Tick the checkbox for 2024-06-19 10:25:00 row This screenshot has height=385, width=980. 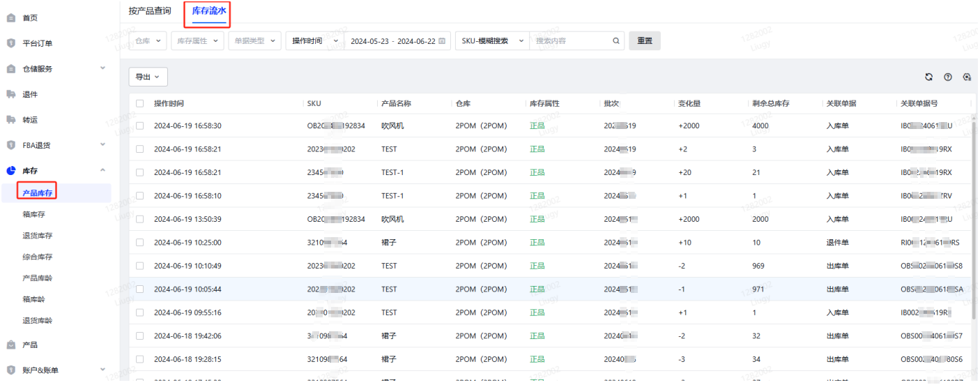point(140,243)
